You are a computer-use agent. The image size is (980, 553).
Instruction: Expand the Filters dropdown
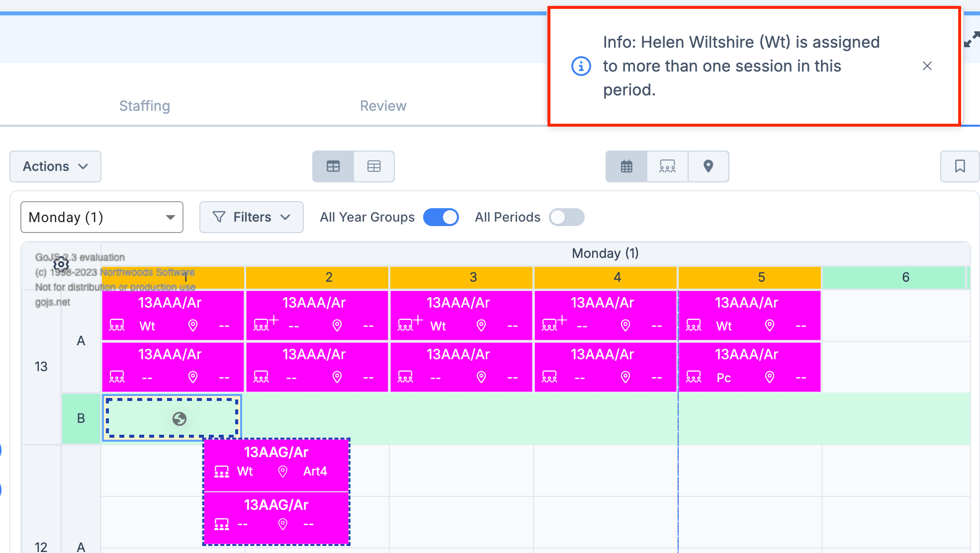coord(251,217)
